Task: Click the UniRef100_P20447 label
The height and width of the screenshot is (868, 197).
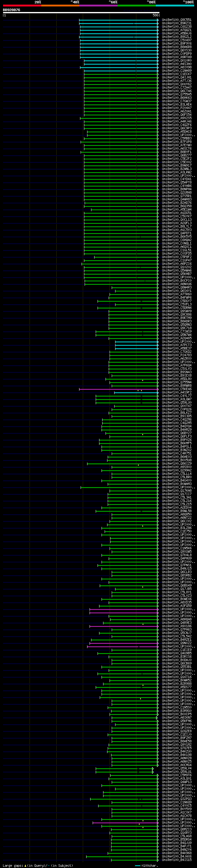Action: point(176,108)
